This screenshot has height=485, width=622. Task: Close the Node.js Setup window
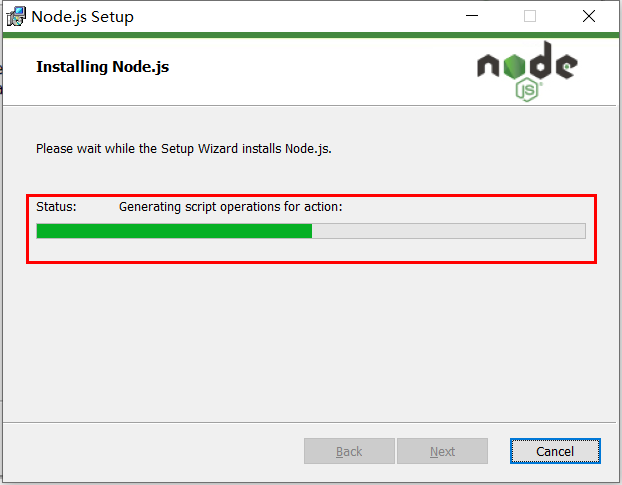(589, 16)
